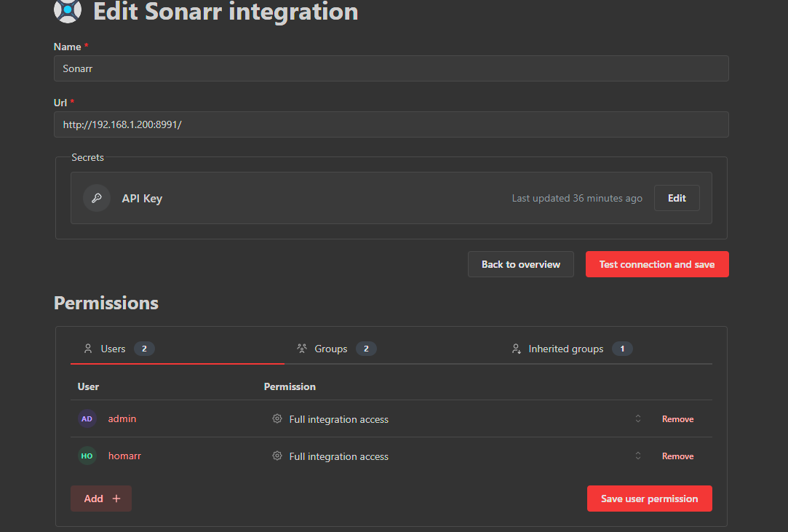Click the Sonarr logo icon beside the title

[x=68, y=10]
